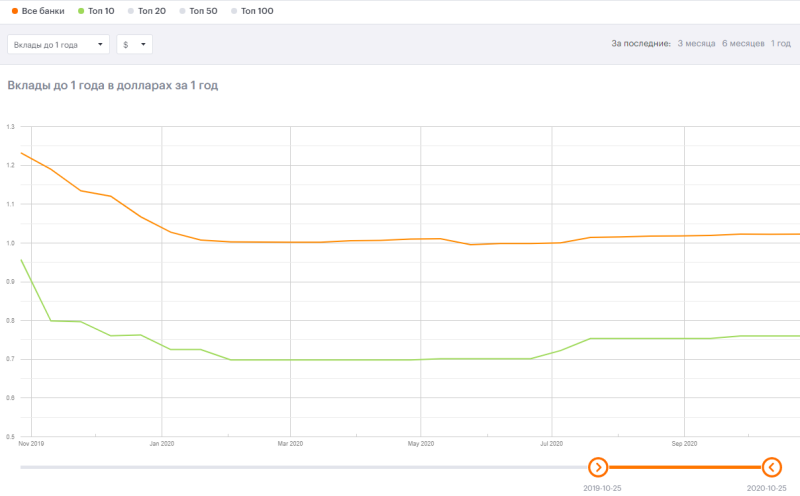Click the green Топ 10 chart line

coord(320,360)
